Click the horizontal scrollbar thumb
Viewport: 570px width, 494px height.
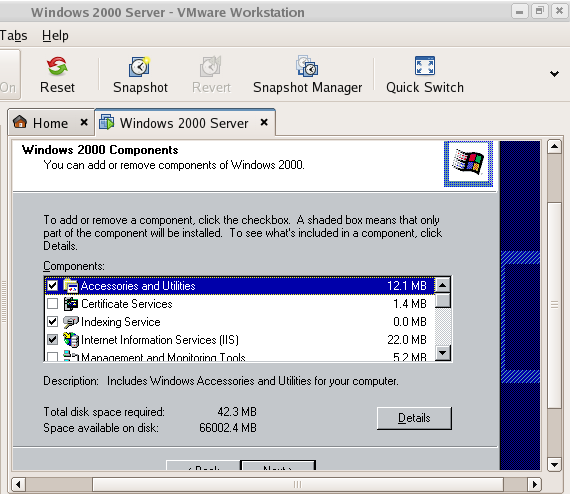[x=297, y=484]
